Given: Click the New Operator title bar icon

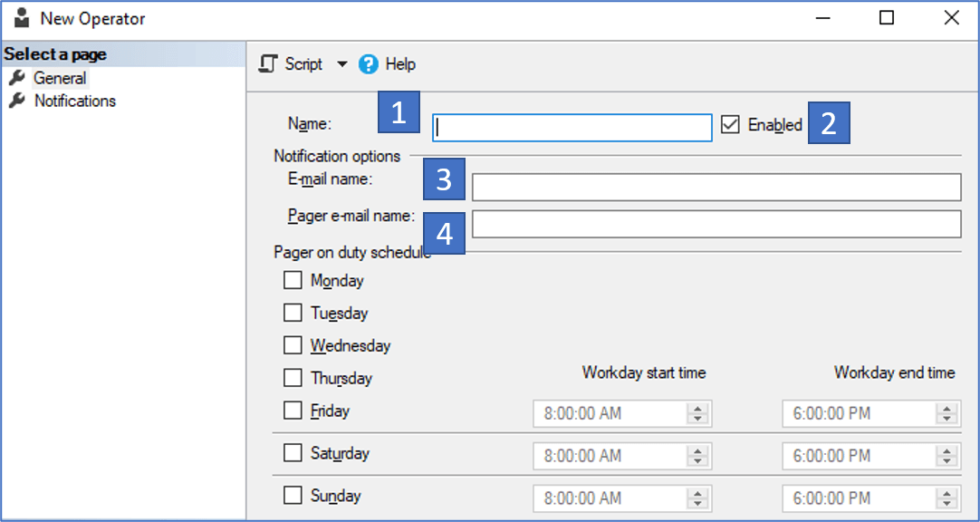Looking at the screenshot, I should click(22, 18).
